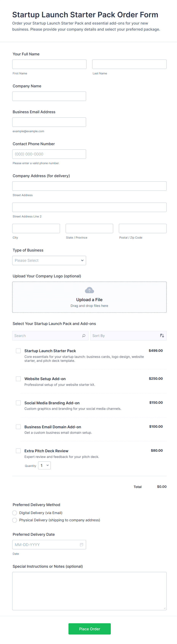
Task: Select the Business Email Domain Add-on
Action: tap(18, 427)
